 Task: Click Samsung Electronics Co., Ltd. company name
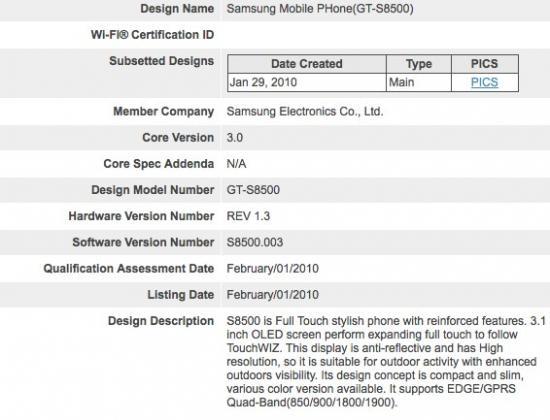305,112
